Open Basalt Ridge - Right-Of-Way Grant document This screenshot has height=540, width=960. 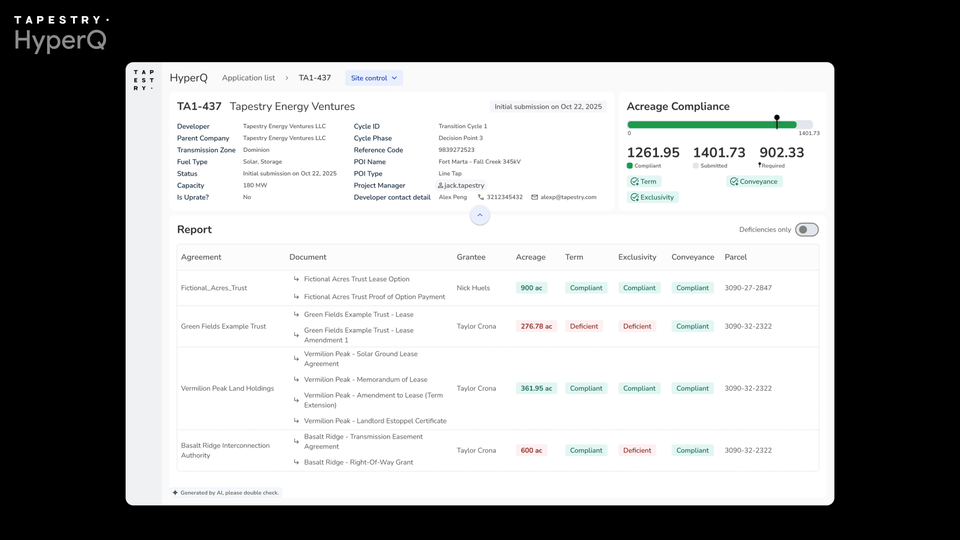(358, 462)
